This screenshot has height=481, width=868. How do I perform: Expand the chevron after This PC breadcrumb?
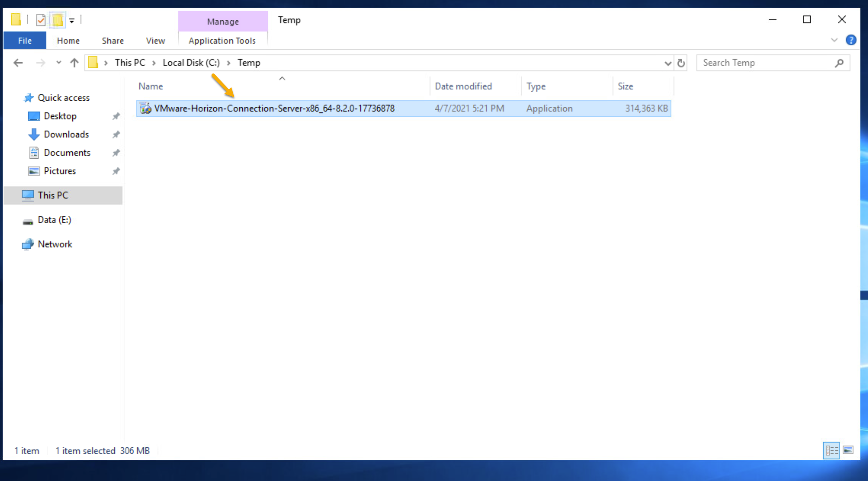(154, 63)
